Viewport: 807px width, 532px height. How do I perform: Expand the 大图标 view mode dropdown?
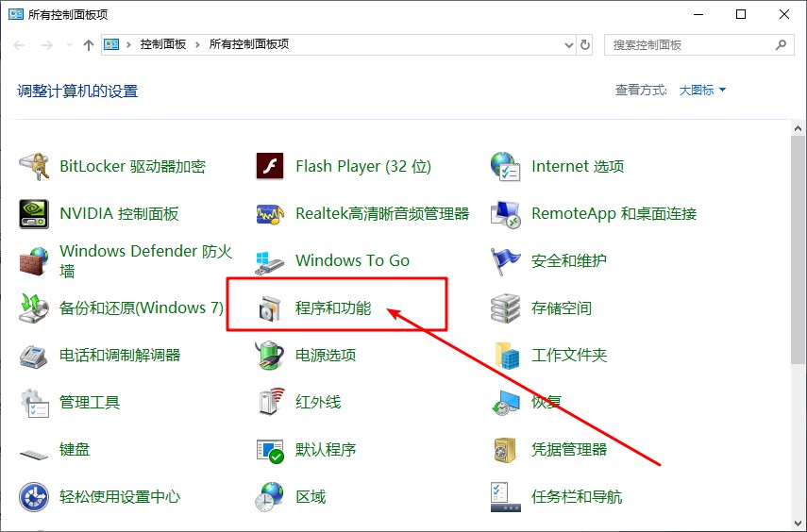click(x=703, y=91)
